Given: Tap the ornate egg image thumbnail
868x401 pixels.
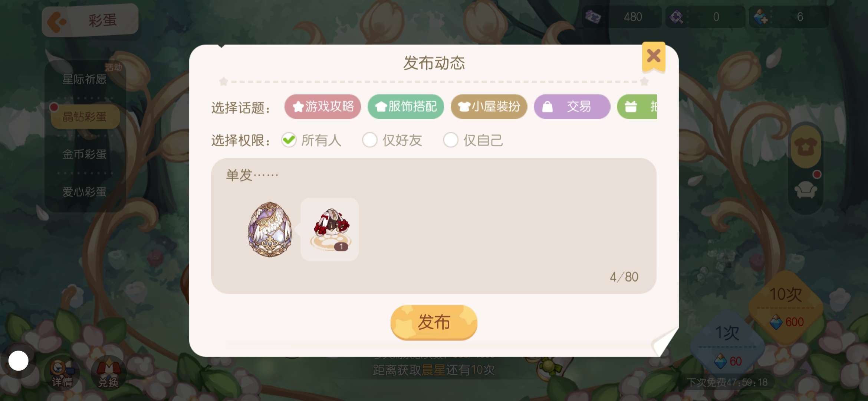Looking at the screenshot, I should tap(270, 229).
